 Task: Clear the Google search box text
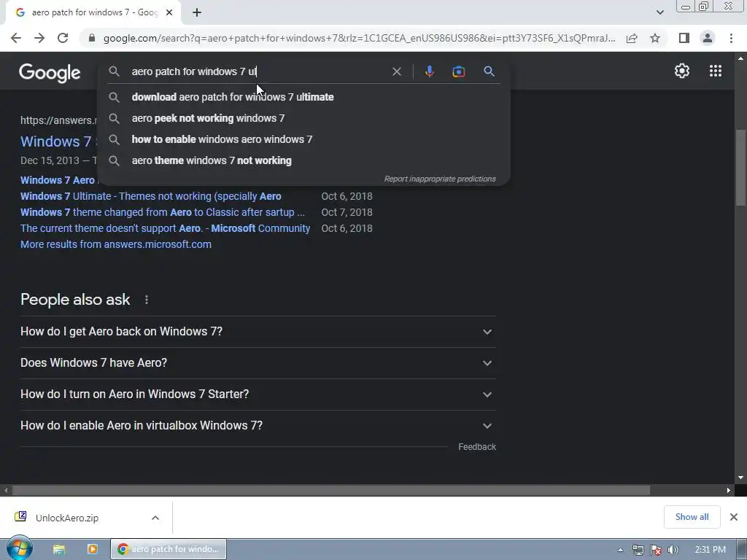click(396, 71)
